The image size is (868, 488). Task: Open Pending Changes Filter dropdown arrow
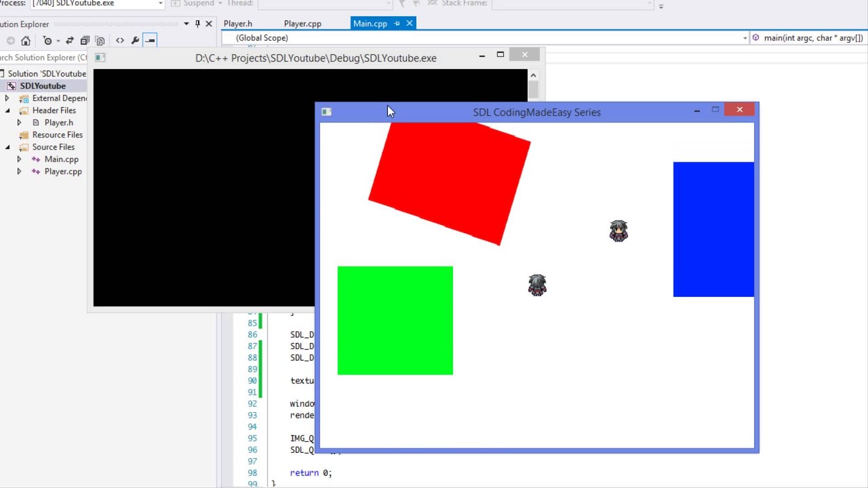[x=58, y=41]
